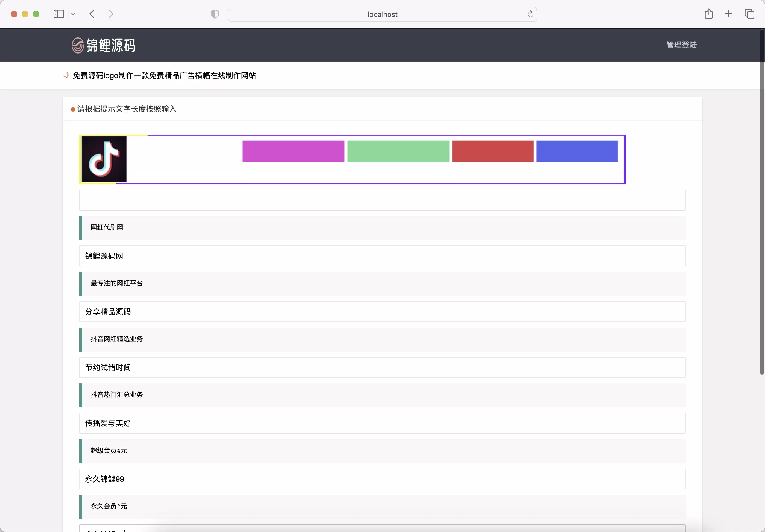Click the 锦鲤源码 site logo

coord(104,45)
